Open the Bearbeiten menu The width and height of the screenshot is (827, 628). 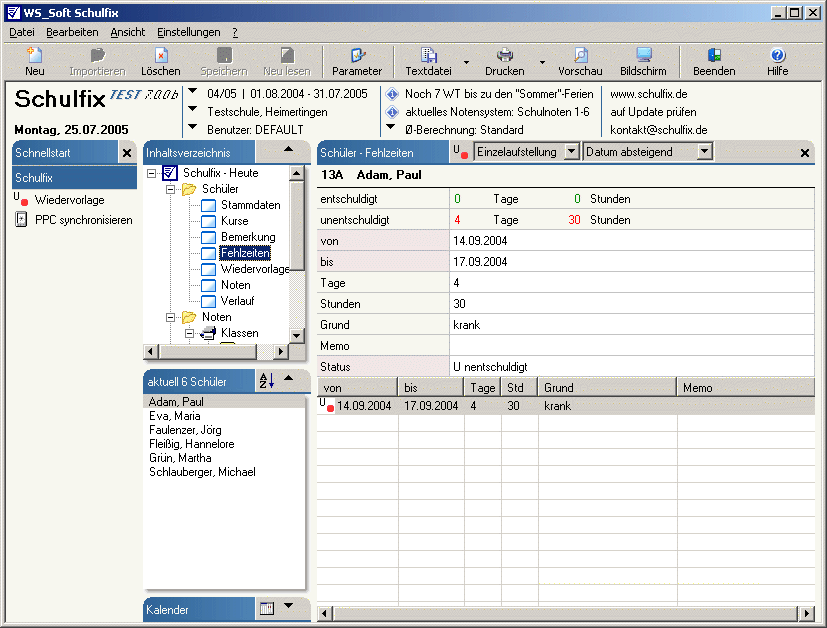pos(72,32)
